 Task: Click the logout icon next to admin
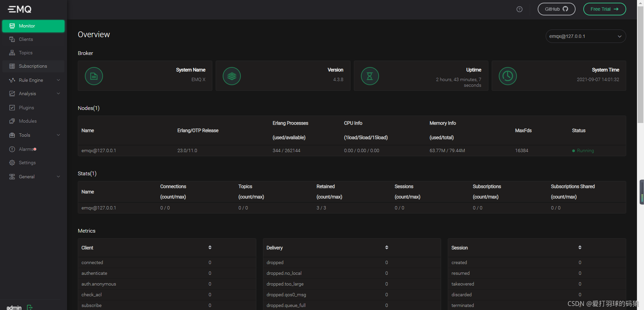(x=30, y=307)
